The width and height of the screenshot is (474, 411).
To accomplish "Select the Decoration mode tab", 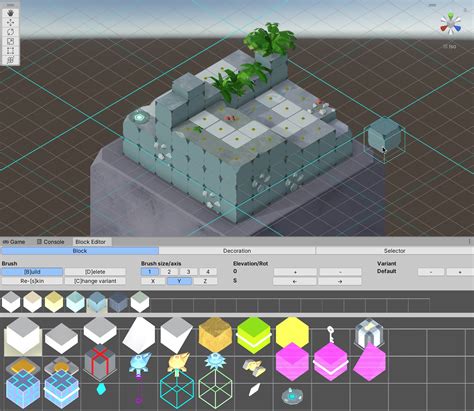I will [x=237, y=251].
